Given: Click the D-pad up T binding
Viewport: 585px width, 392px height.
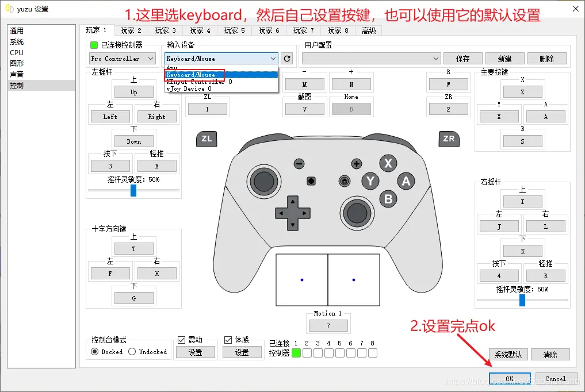Looking at the screenshot, I should tap(133, 248).
